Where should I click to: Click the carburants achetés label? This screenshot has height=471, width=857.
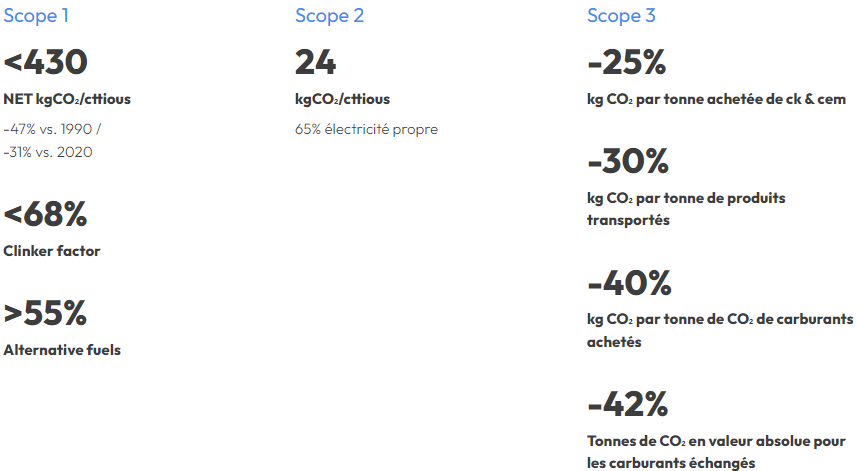coord(720,330)
